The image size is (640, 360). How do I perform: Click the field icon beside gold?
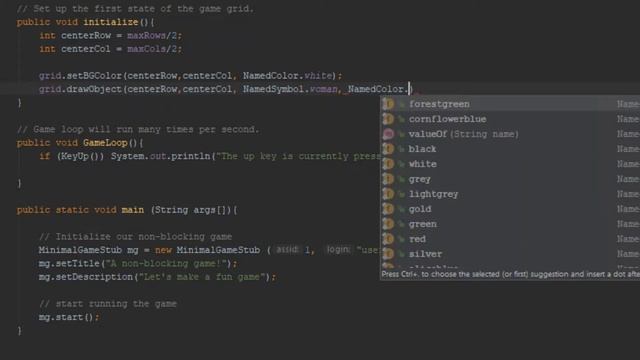388,209
